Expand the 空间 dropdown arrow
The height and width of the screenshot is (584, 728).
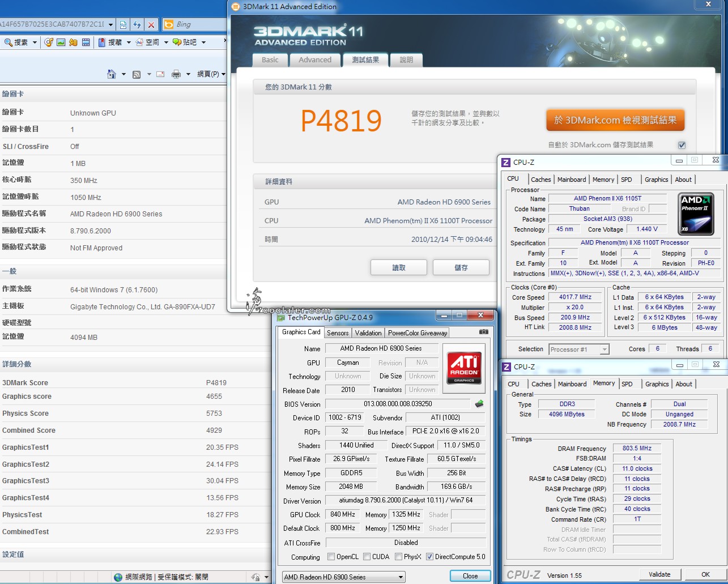point(166,42)
